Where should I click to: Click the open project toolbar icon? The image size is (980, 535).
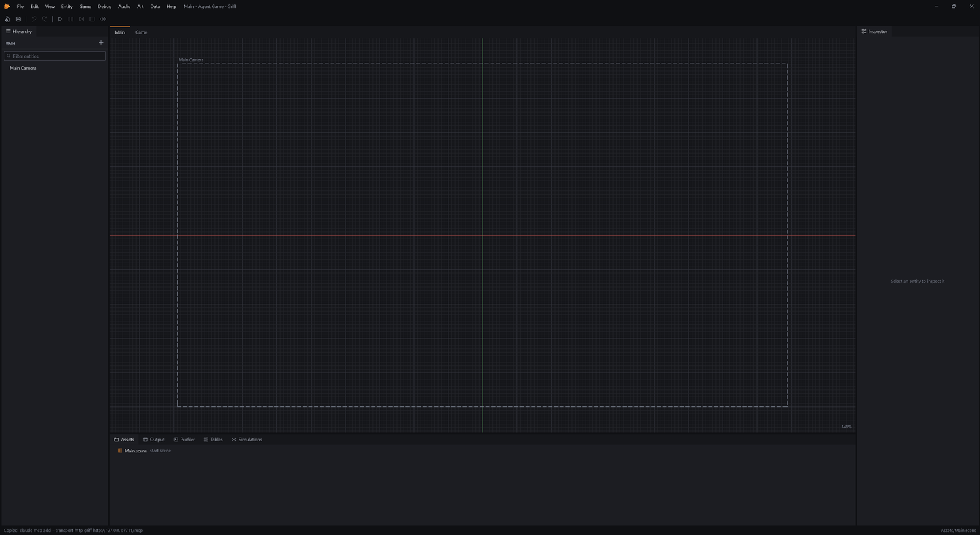tap(7, 19)
